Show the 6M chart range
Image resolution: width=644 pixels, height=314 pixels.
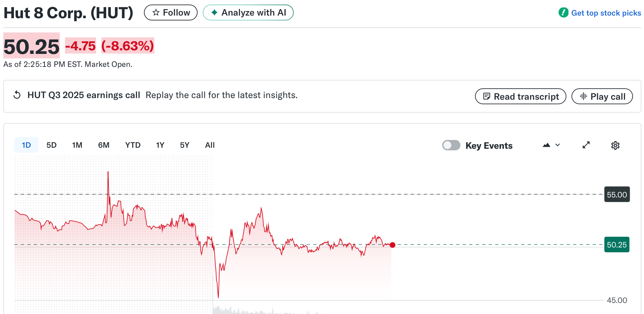[104, 145]
